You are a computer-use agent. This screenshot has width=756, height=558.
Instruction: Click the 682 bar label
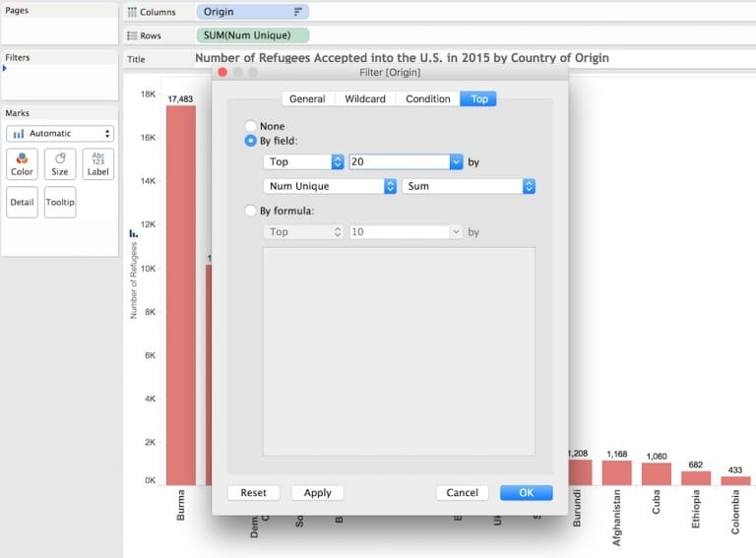[695, 465]
